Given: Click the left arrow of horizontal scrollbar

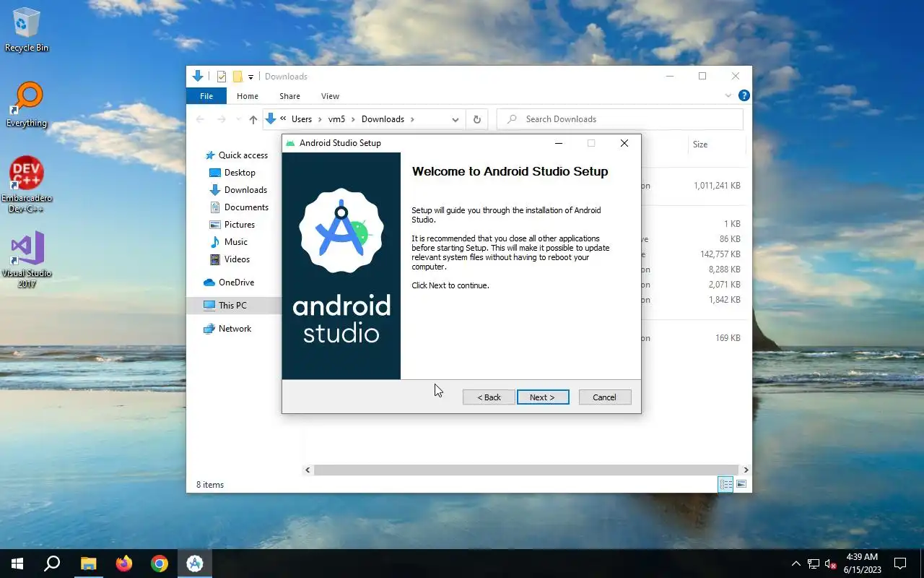Looking at the screenshot, I should (x=308, y=470).
